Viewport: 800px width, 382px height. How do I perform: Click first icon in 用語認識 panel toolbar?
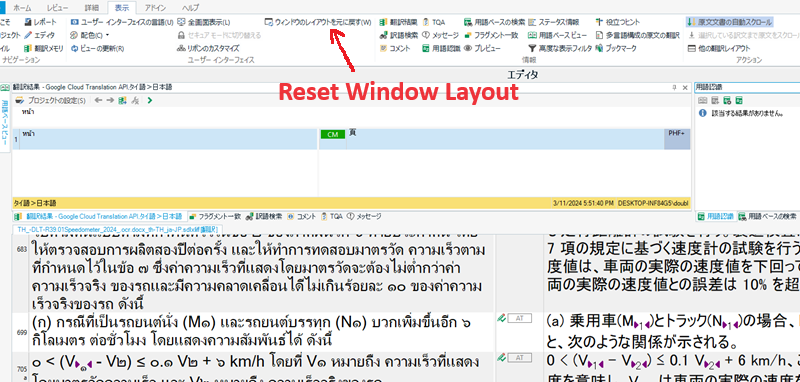pyautogui.click(x=702, y=100)
